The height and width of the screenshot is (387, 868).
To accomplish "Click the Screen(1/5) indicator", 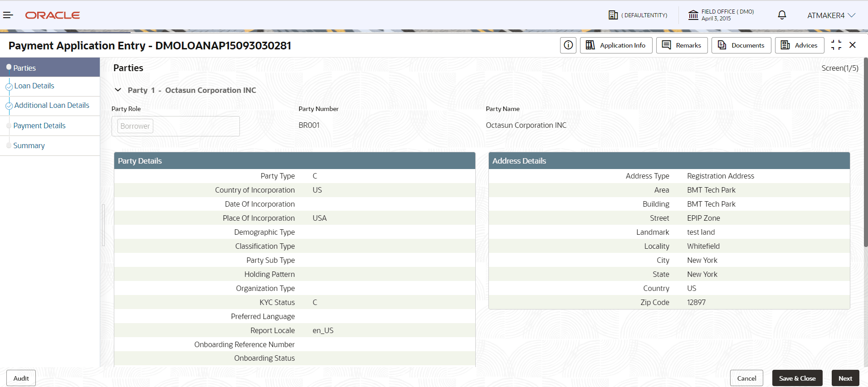I will [840, 68].
